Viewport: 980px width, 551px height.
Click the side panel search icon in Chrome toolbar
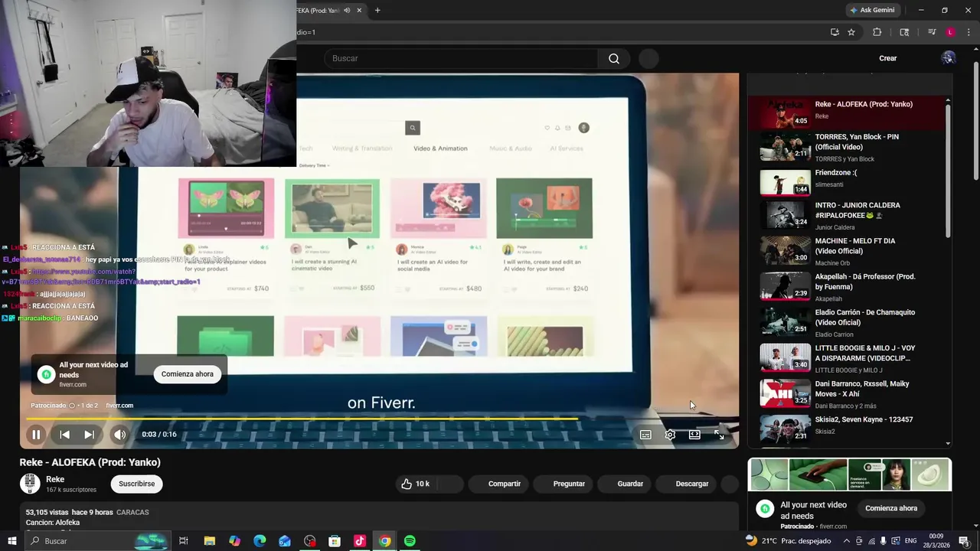click(x=904, y=32)
